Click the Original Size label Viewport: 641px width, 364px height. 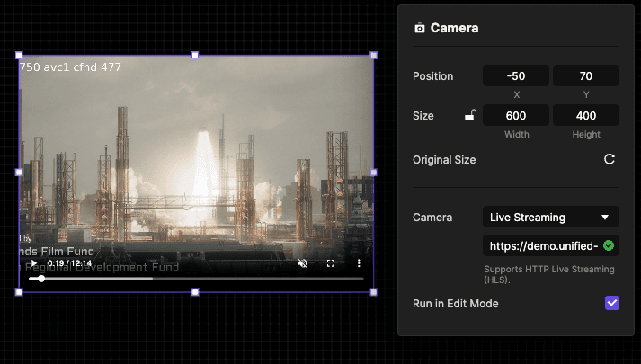coord(444,160)
